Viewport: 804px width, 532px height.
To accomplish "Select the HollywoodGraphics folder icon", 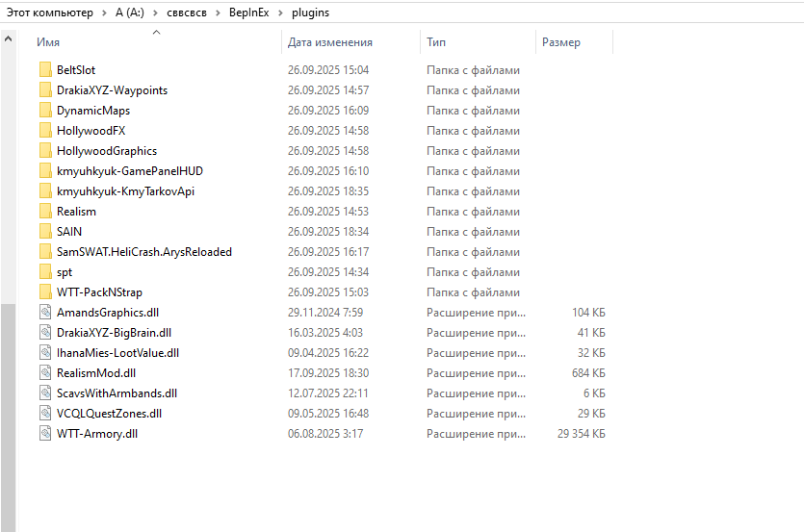I will [45, 151].
